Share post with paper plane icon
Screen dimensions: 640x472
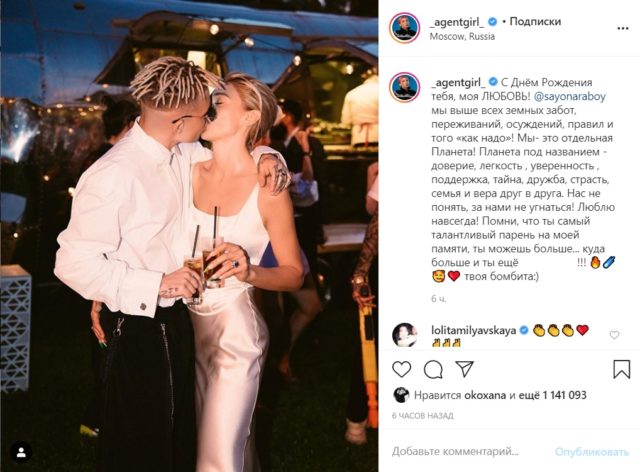[x=464, y=369]
